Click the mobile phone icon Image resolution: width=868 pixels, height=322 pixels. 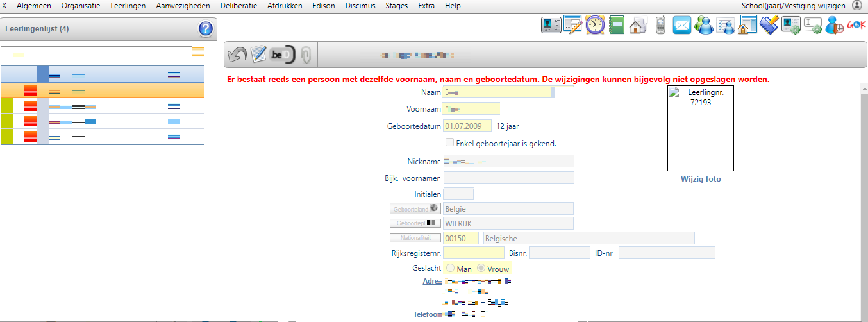click(x=660, y=25)
